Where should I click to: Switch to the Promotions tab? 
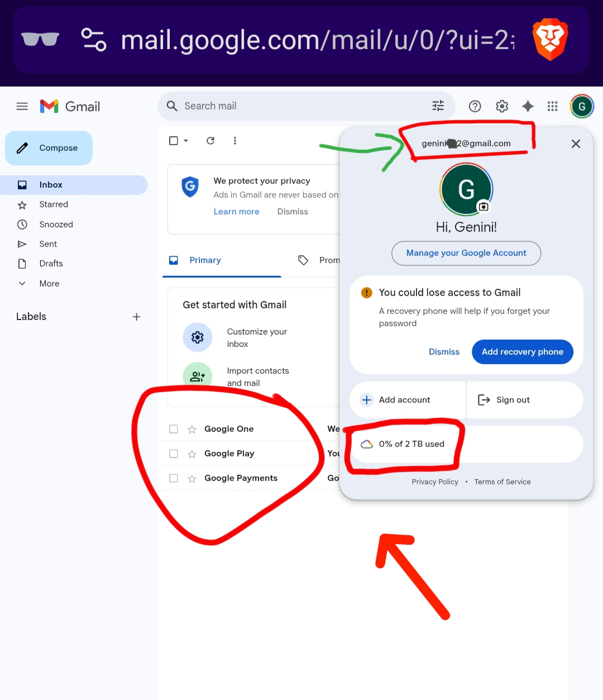(x=319, y=260)
